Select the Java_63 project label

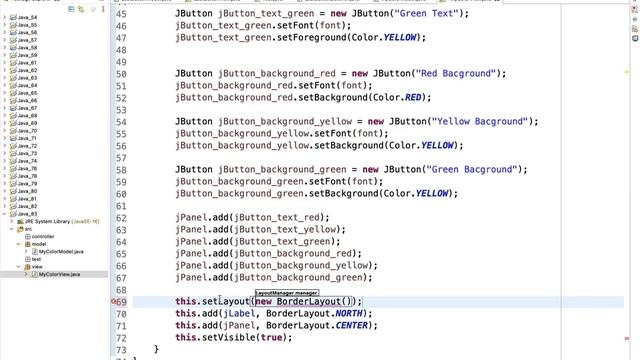click(x=27, y=78)
